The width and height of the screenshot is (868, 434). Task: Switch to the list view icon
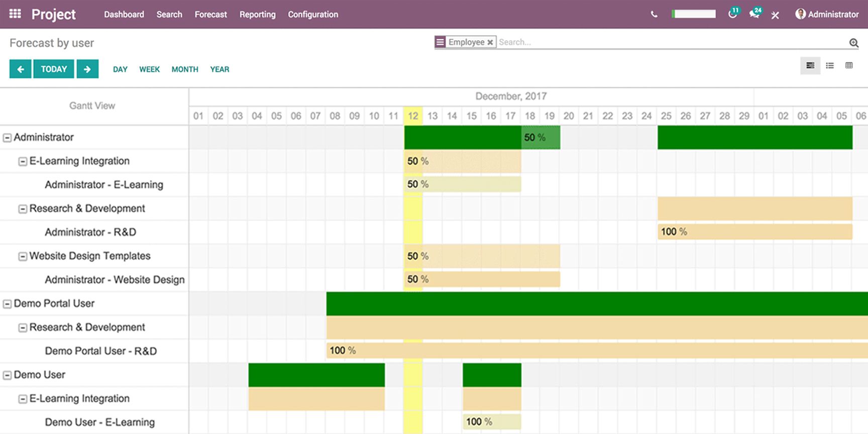830,65
